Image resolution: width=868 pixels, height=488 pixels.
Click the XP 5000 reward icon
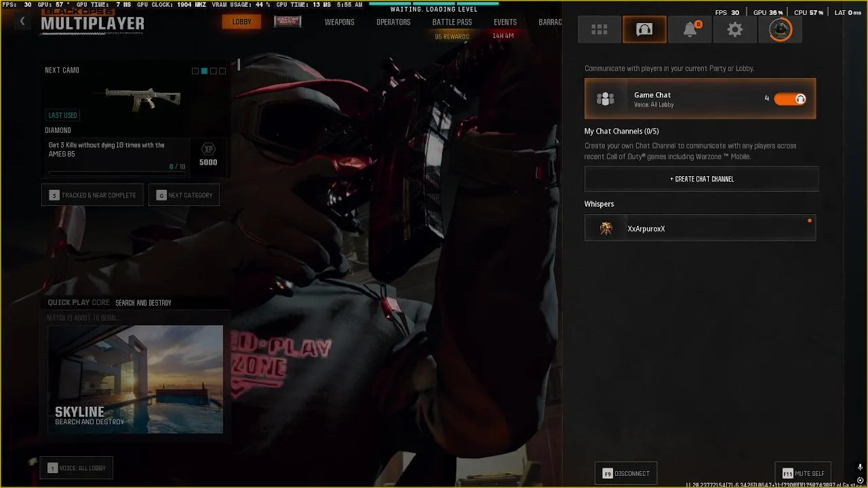pos(208,155)
